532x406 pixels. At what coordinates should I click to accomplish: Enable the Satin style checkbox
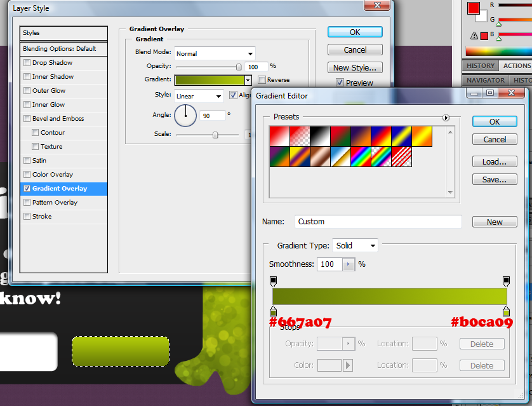(27, 160)
